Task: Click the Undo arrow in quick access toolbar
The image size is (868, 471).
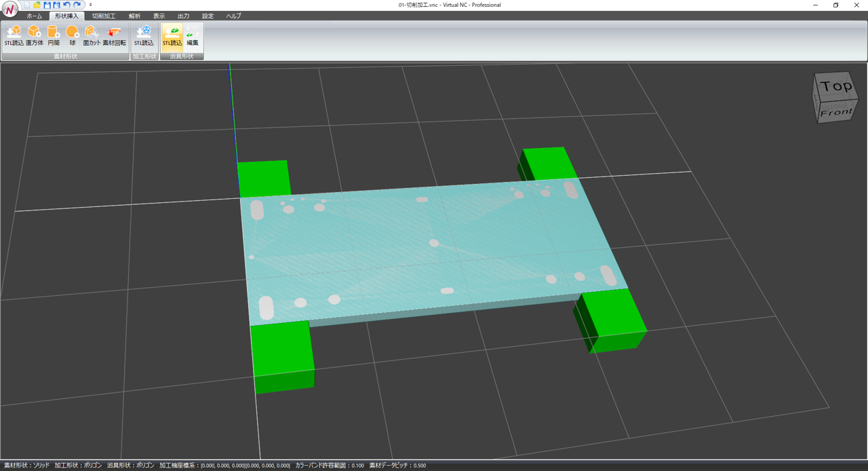Action: 67,5
